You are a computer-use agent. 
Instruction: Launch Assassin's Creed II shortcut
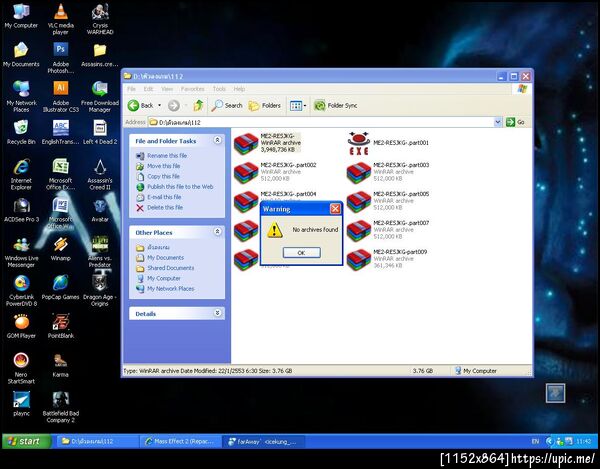(x=100, y=174)
